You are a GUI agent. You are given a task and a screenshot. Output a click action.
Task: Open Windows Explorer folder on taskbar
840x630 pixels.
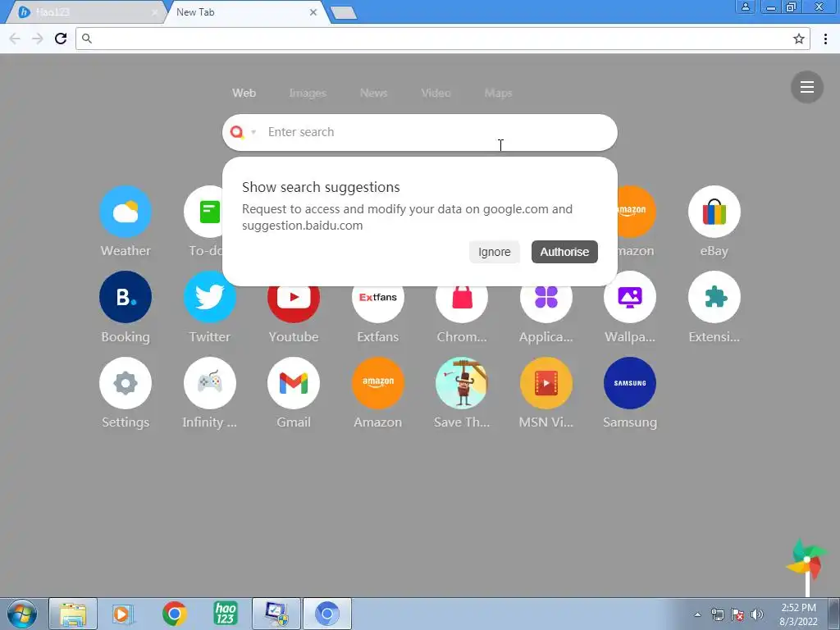tap(73, 614)
